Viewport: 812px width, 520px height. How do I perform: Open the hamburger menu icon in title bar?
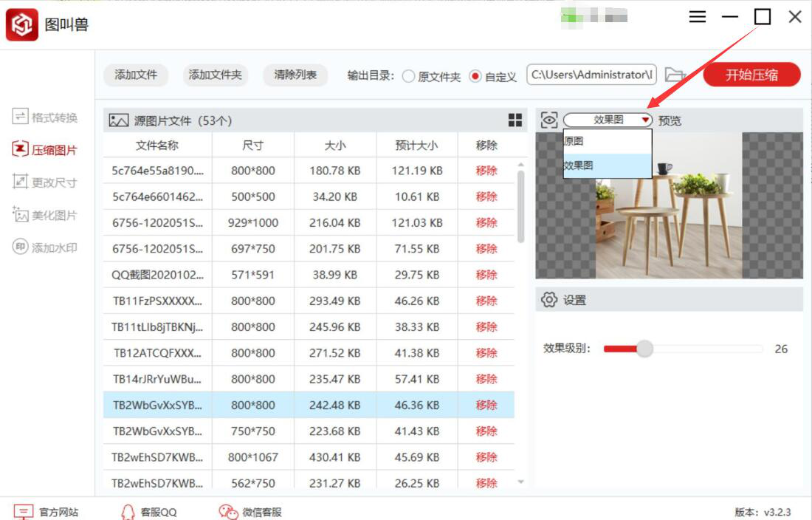click(x=697, y=16)
